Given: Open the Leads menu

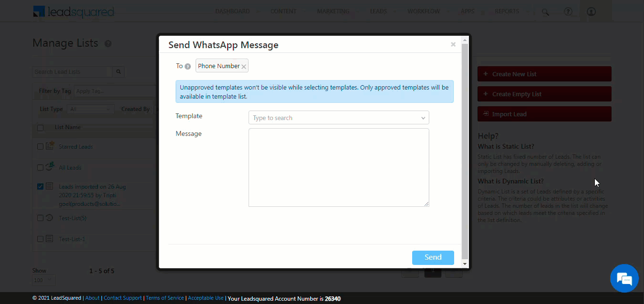Looking at the screenshot, I should pos(378,11).
